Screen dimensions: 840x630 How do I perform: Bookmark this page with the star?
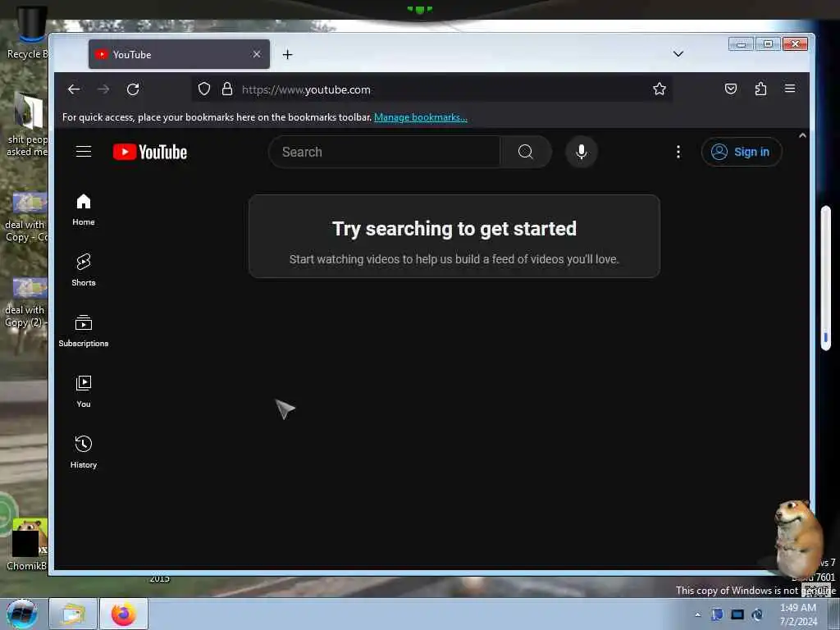click(660, 89)
